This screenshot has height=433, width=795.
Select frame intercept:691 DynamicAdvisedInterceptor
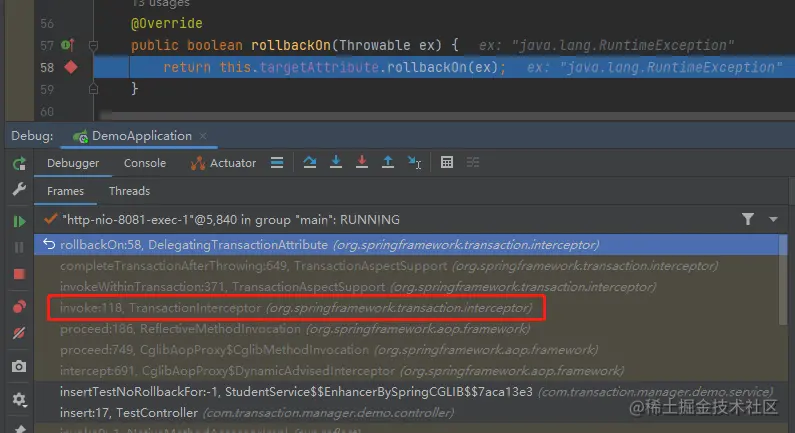click(408, 371)
